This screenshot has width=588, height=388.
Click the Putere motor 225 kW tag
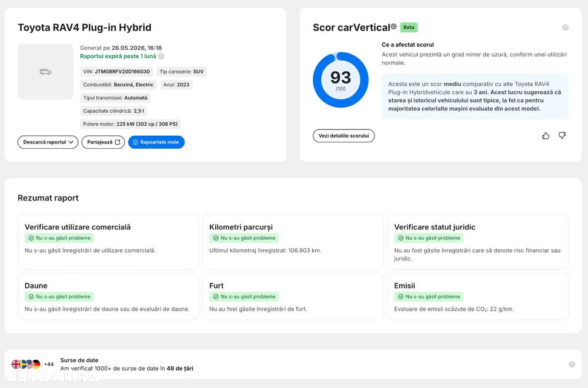(x=130, y=124)
